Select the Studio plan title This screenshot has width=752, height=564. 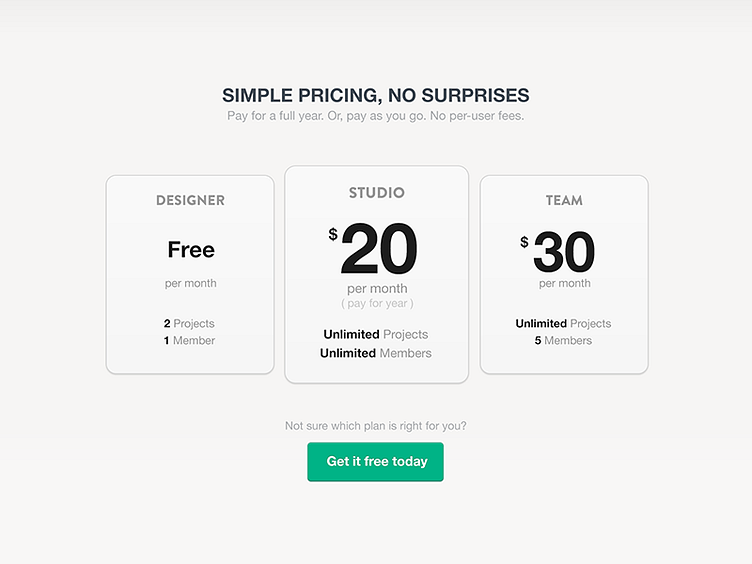[376, 193]
